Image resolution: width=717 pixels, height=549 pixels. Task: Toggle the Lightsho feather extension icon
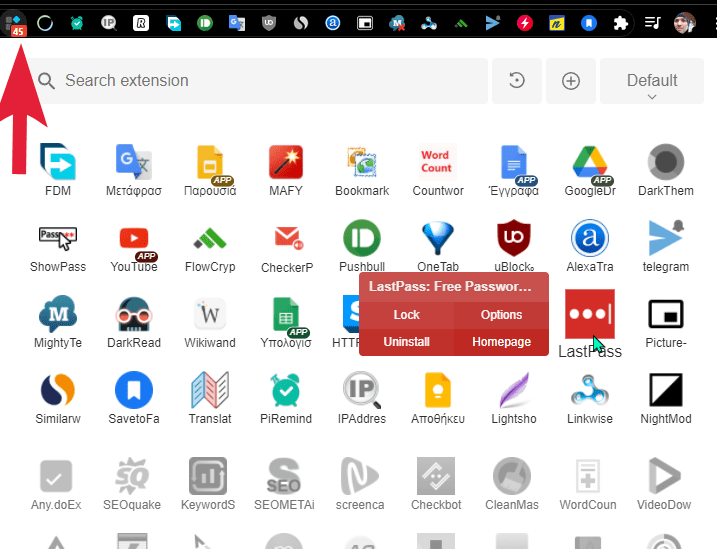click(x=514, y=389)
